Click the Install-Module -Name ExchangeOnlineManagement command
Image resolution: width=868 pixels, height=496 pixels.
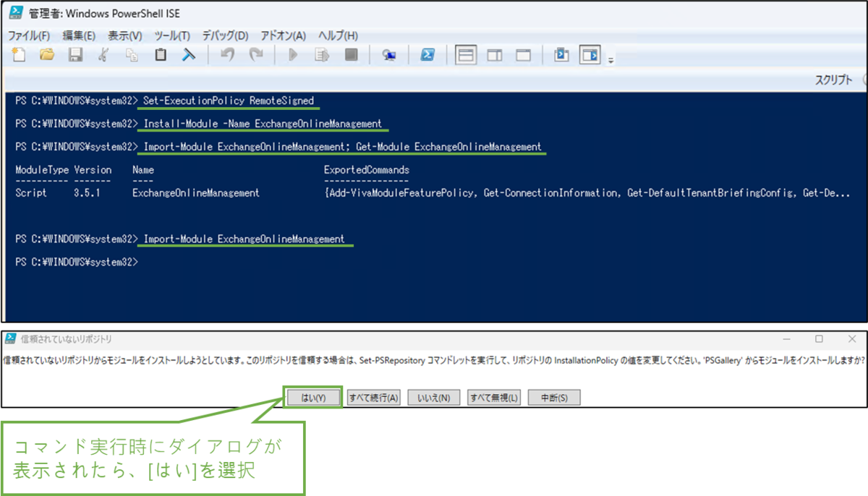click(263, 124)
